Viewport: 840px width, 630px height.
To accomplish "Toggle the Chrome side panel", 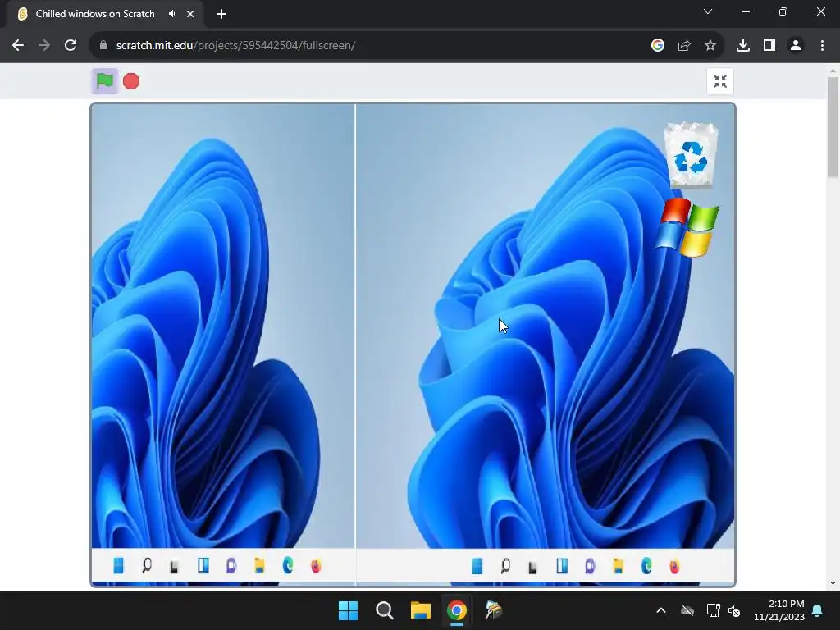I will pos(769,46).
